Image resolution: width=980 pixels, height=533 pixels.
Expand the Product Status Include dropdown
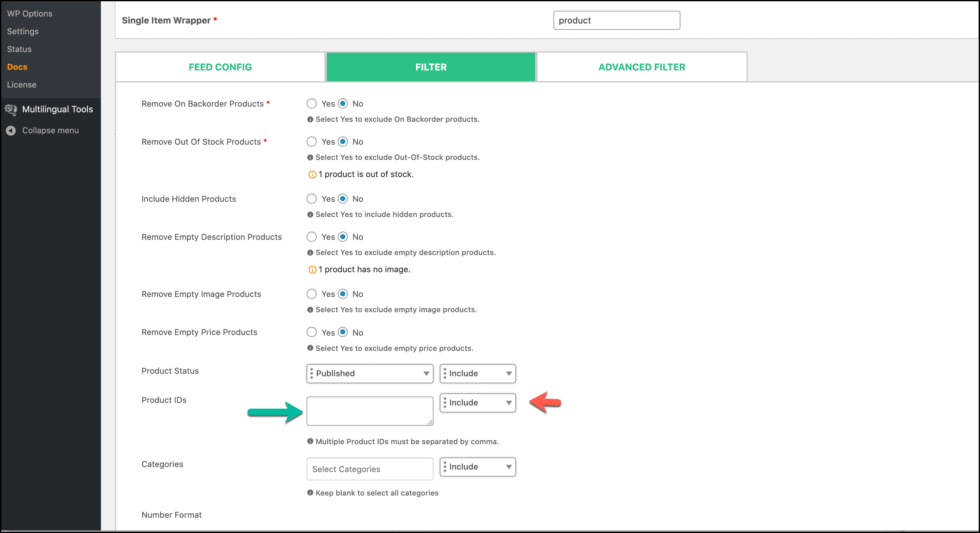pyautogui.click(x=477, y=373)
